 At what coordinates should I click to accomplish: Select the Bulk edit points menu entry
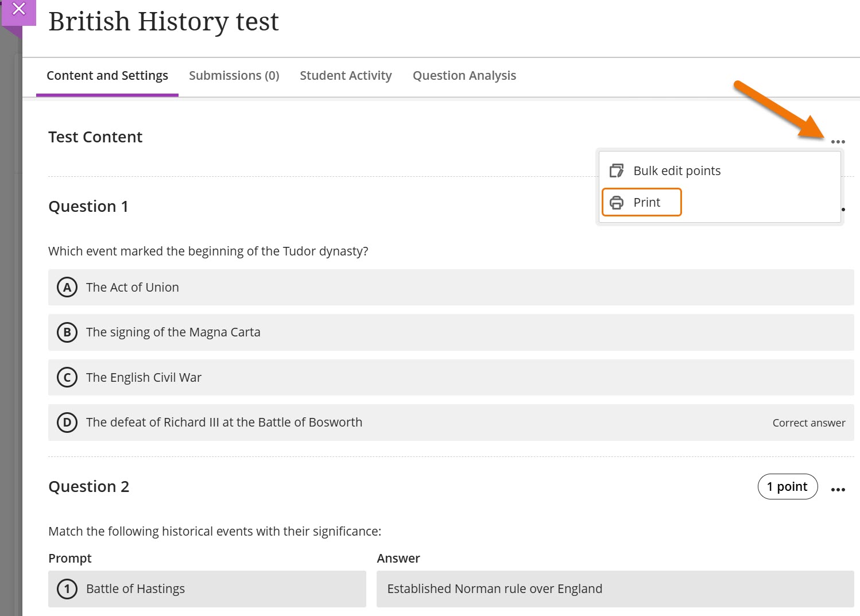coord(677,171)
